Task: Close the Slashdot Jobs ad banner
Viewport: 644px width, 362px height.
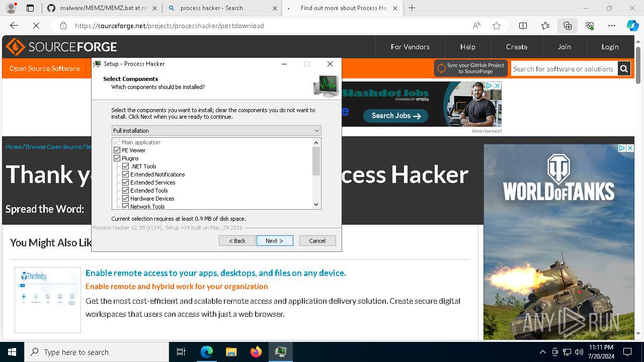Action: [x=497, y=86]
